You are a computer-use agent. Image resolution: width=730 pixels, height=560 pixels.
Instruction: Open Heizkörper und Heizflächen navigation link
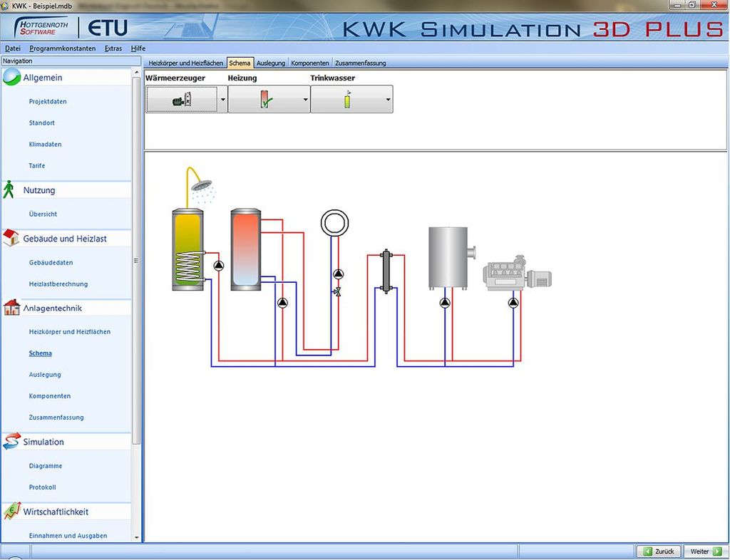click(69, 331)
